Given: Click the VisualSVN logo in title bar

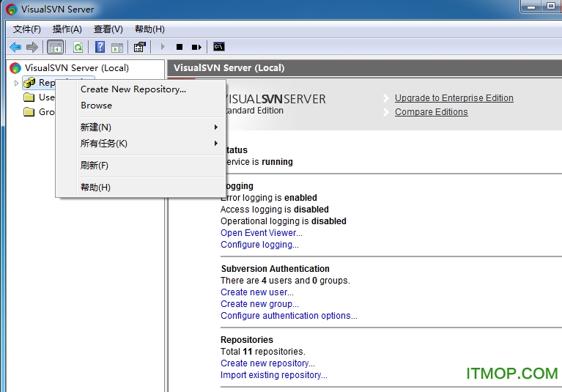Looking at the screenshot, I should coord(12,10).
